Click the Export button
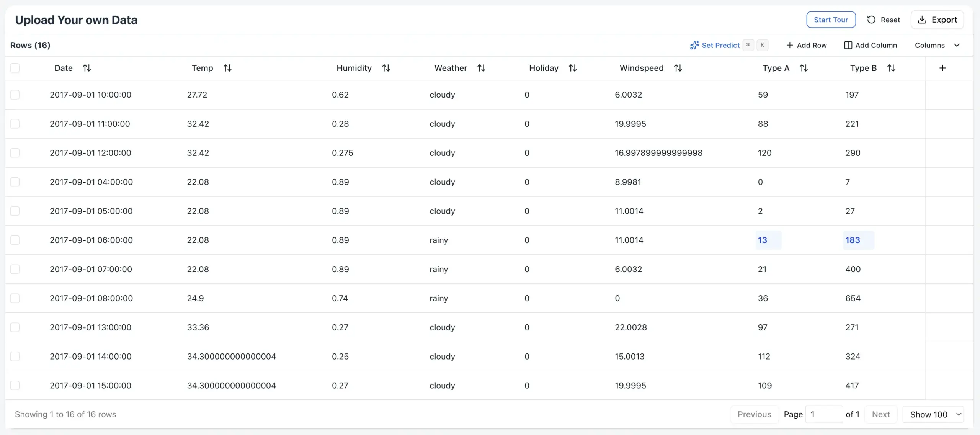Screen dimensions: 980x435 [x=938, y=20]
